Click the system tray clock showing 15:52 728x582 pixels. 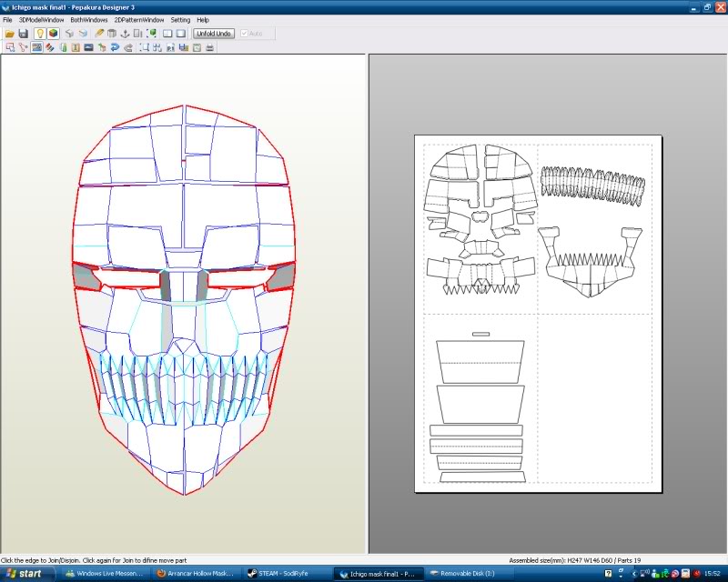713,574
